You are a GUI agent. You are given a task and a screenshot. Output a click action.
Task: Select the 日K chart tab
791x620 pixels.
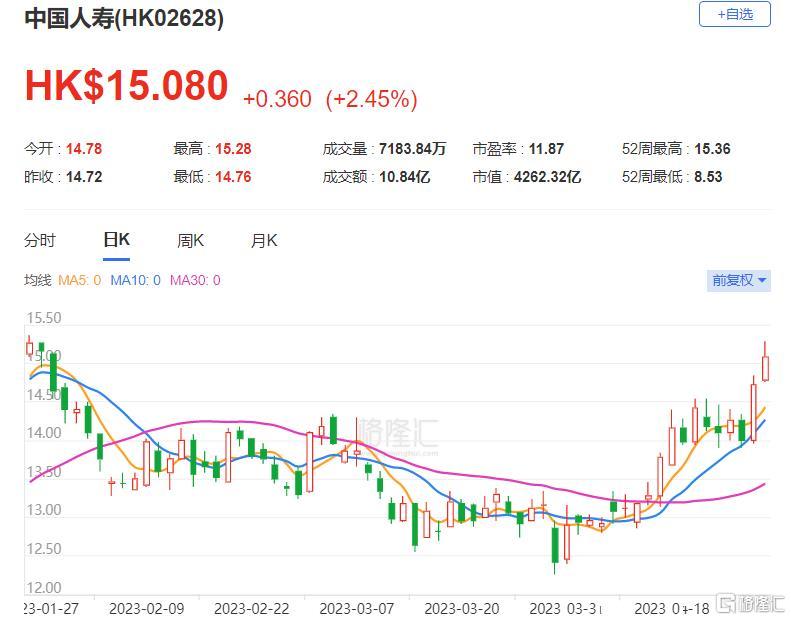pyautogui.click(x=117, y=240)
